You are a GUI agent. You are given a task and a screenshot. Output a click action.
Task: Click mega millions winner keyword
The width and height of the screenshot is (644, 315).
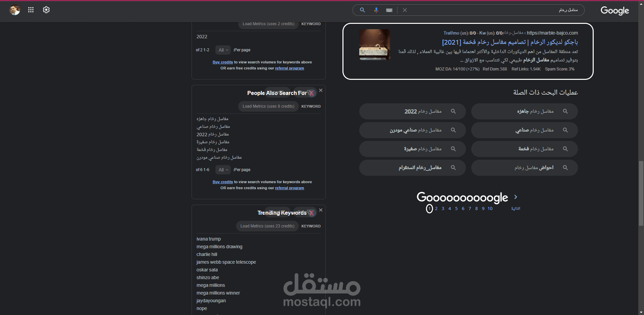218,293
